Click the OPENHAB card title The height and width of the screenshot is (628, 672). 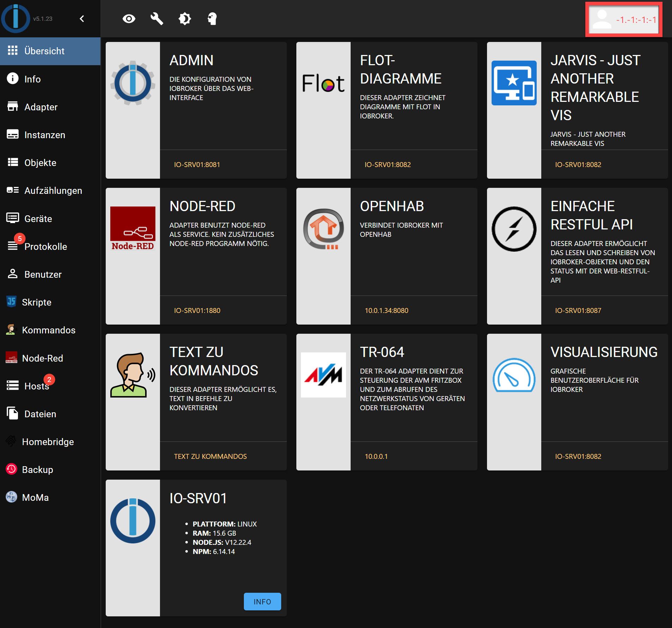click(392, 206)
